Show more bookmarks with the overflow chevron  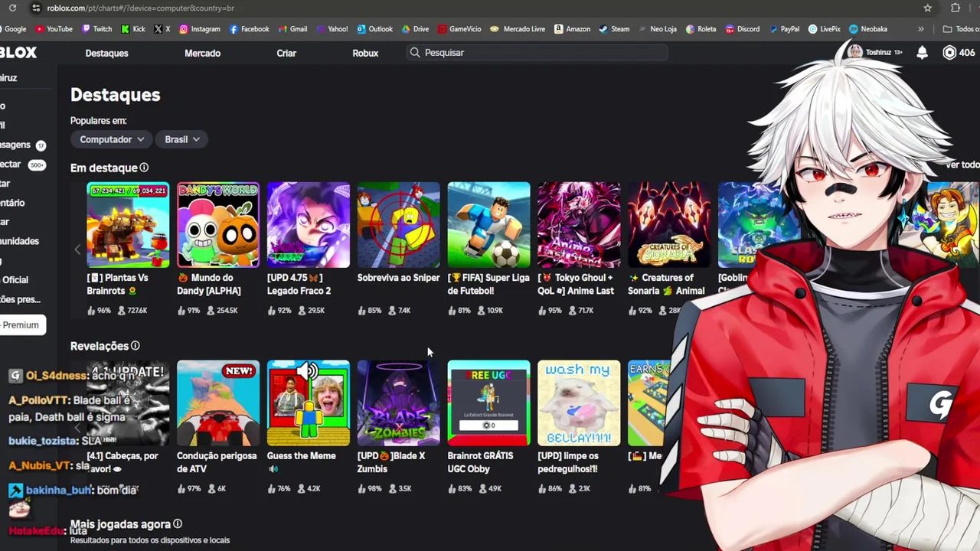click(920, 29)
